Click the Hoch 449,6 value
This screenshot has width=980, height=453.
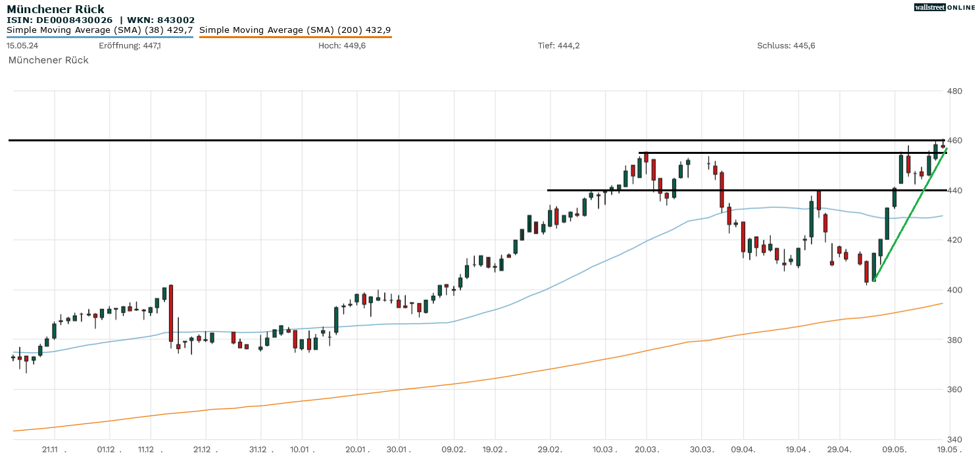(x=342, y=45)
